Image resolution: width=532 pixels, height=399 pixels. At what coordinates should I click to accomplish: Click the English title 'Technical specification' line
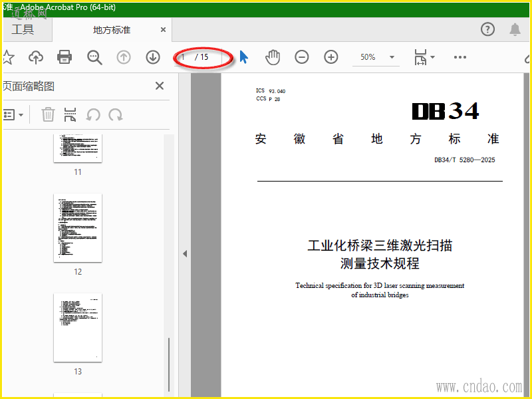click(380, 285)
